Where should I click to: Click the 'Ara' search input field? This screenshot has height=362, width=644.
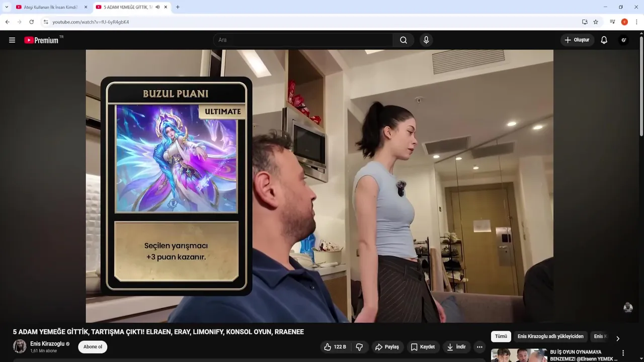pos(303,40)
